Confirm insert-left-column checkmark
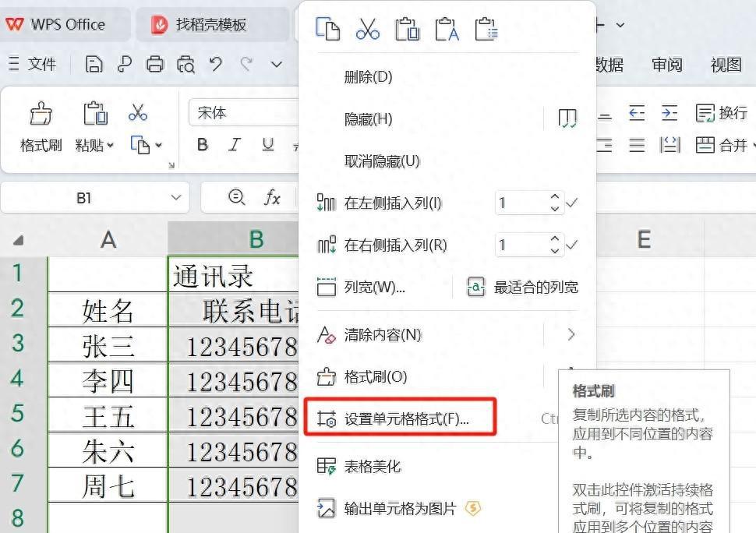 point(572,203)
